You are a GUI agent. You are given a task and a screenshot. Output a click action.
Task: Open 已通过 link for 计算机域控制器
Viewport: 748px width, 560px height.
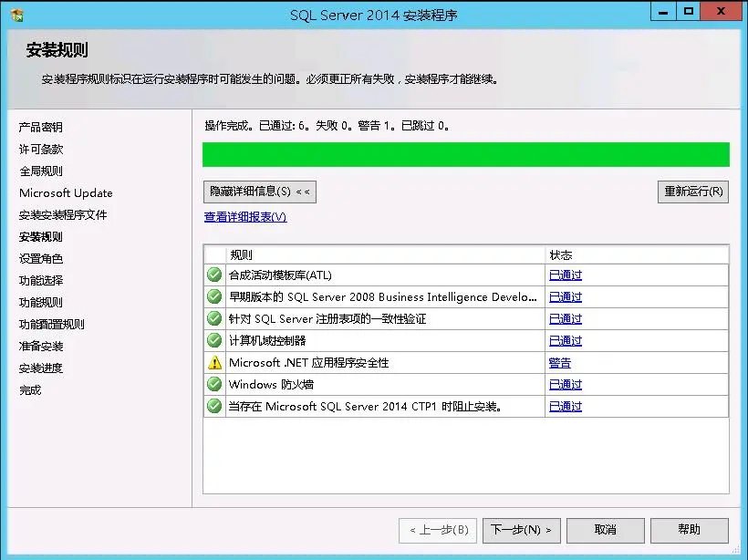(x=566, y=341)
